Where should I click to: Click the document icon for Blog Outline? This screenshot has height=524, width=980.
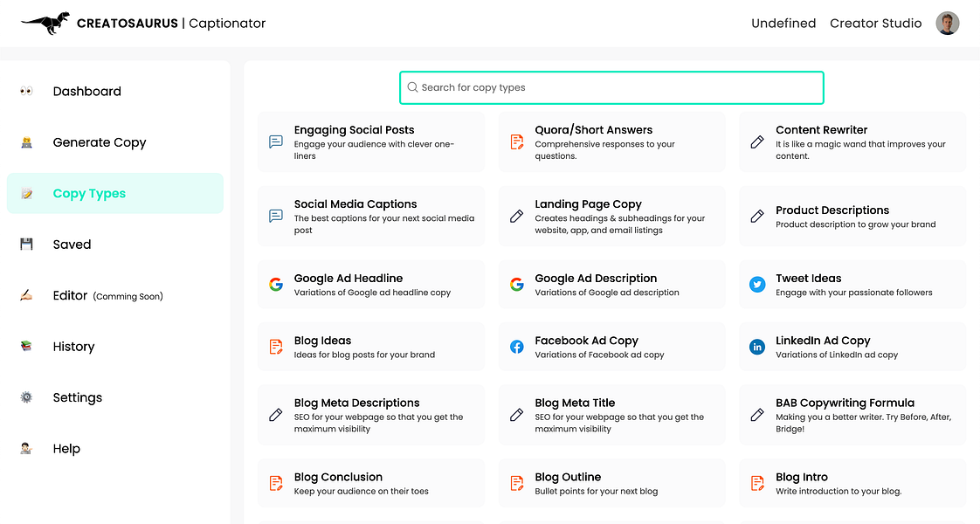pos(517,483)
